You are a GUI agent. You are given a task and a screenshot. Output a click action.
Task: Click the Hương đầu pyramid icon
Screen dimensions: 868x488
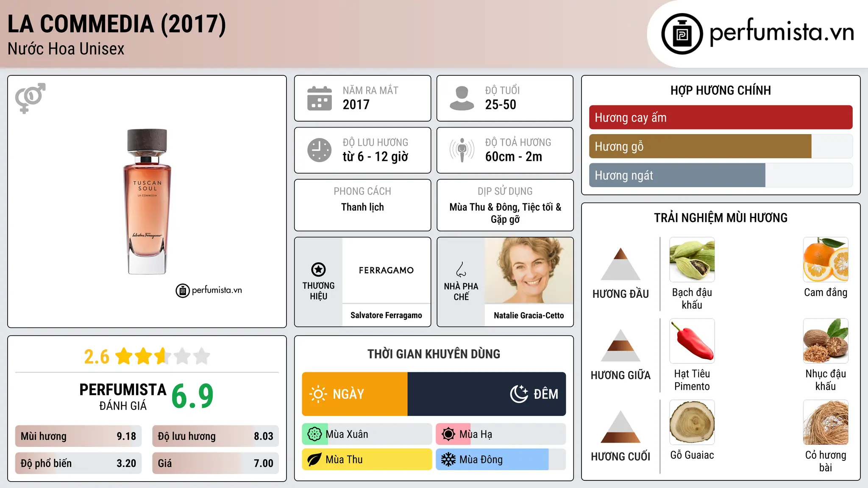point(620,264)
